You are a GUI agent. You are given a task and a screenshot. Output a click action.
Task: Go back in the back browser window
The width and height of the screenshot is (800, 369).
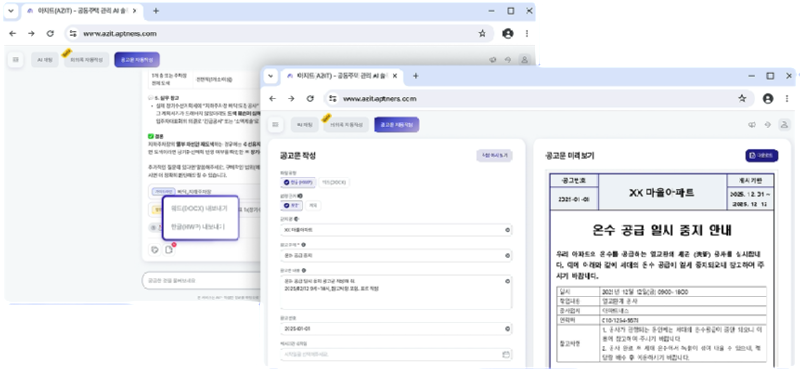13,34
